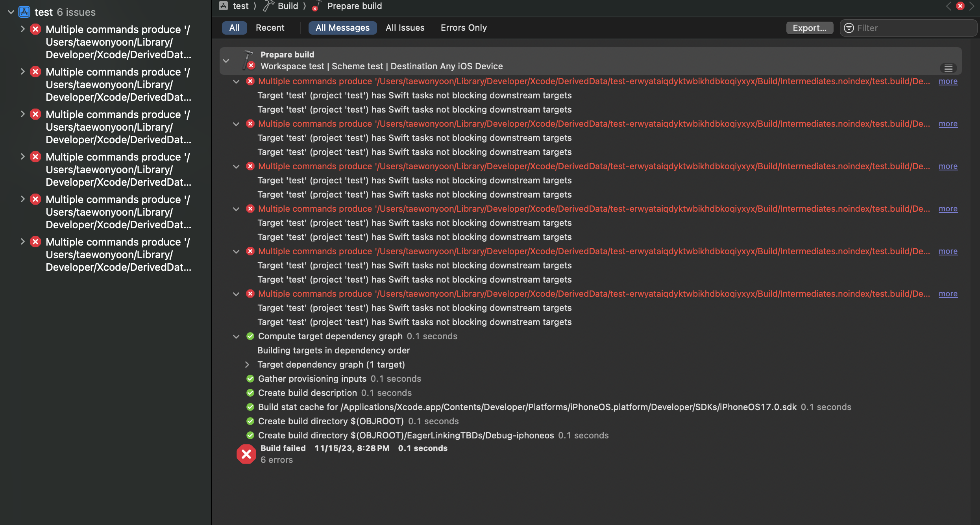Screen dimensions: 980x525
Task: Open 'more' link on fifth log error
Action: (x=948, y=251)
